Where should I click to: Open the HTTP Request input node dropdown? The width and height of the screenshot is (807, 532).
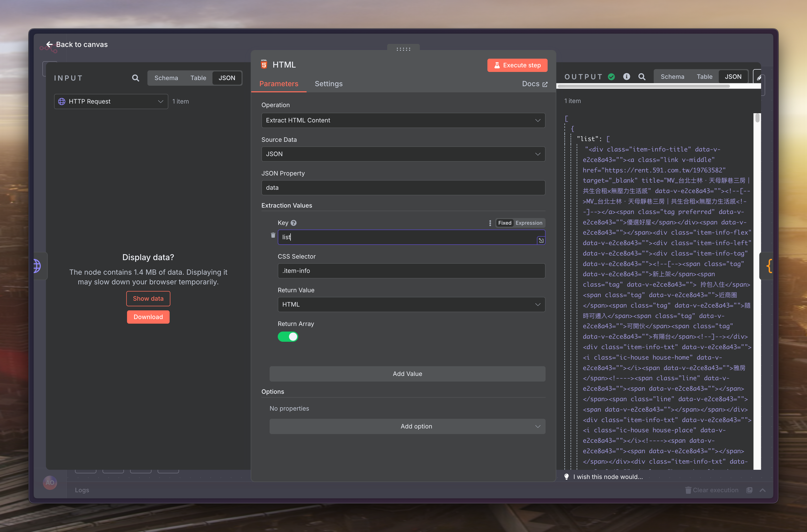click(111, 102)
